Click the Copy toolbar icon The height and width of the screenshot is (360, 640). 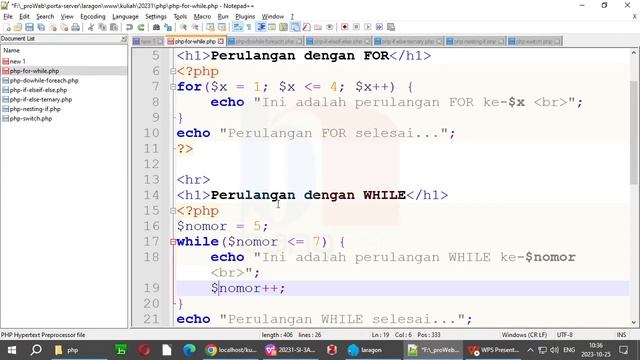(x=102, y=27)
